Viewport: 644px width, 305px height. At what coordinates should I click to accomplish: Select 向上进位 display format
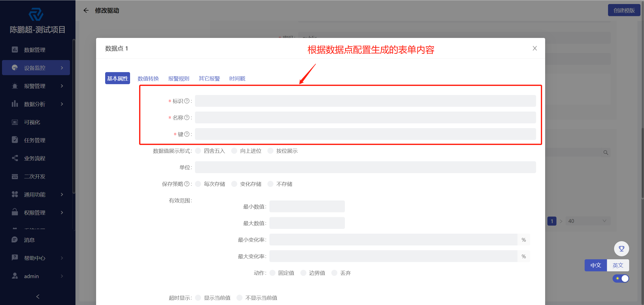click(234, 151)
